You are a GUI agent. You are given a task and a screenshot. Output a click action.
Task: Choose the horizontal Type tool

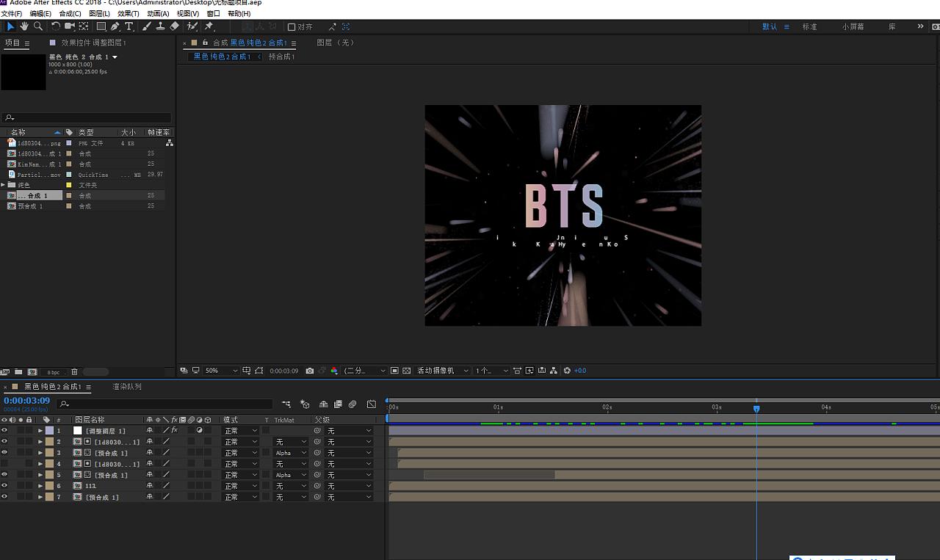pos(129,26)
